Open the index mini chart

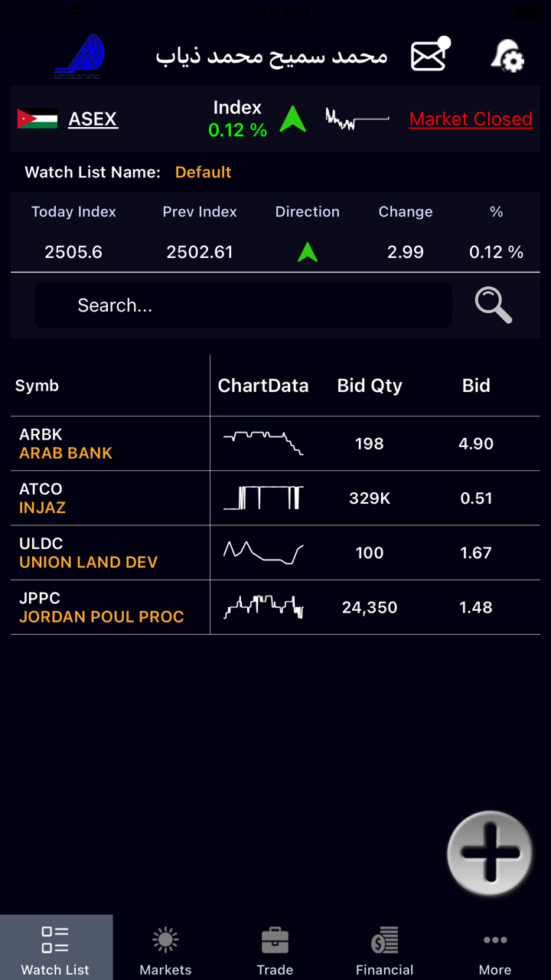click(357, 119)
